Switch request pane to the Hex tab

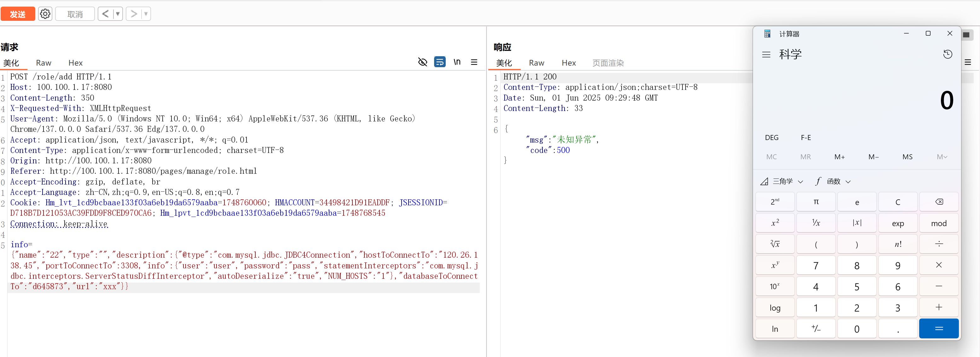pos(75,63)
